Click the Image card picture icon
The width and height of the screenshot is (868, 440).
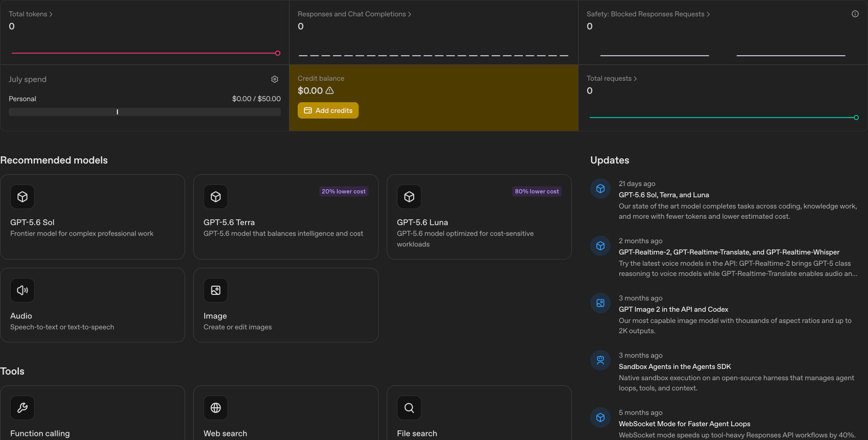[216, 290]
